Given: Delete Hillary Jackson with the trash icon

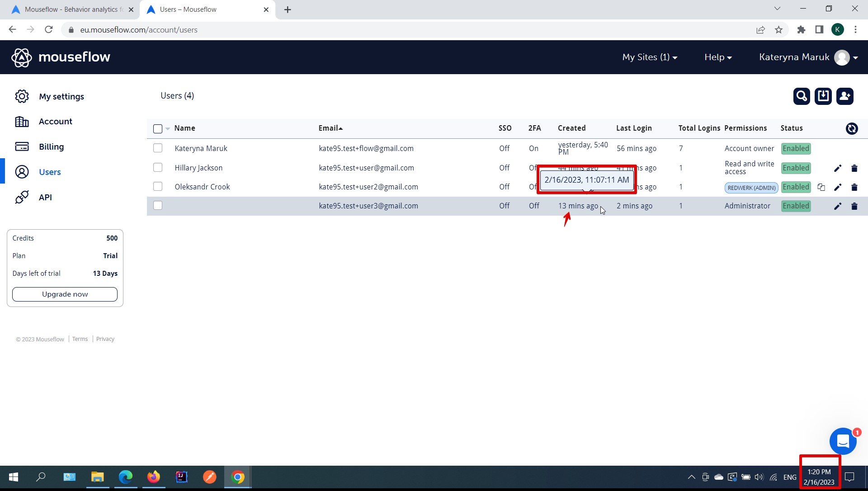Looking at the screenshot, I should click(854, 168).
